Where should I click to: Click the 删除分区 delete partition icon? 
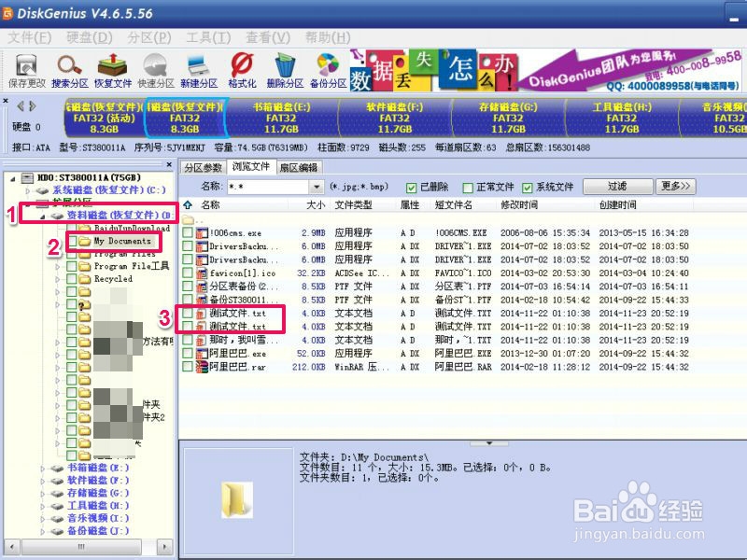coord(285,65)
